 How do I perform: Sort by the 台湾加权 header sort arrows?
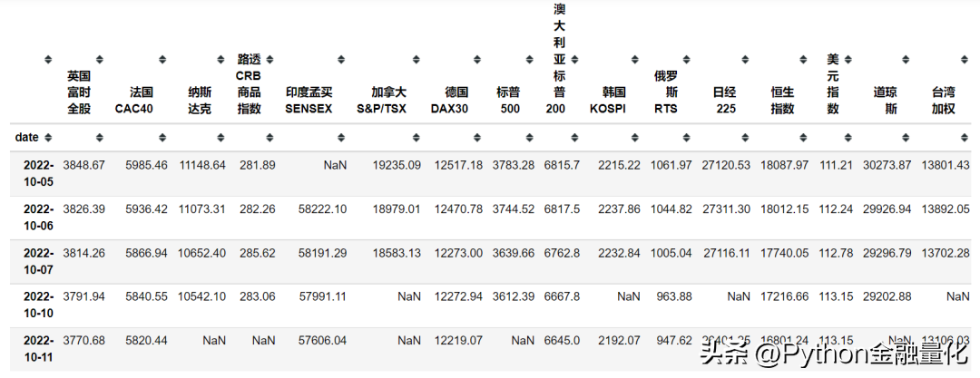[x=964, y=60]
